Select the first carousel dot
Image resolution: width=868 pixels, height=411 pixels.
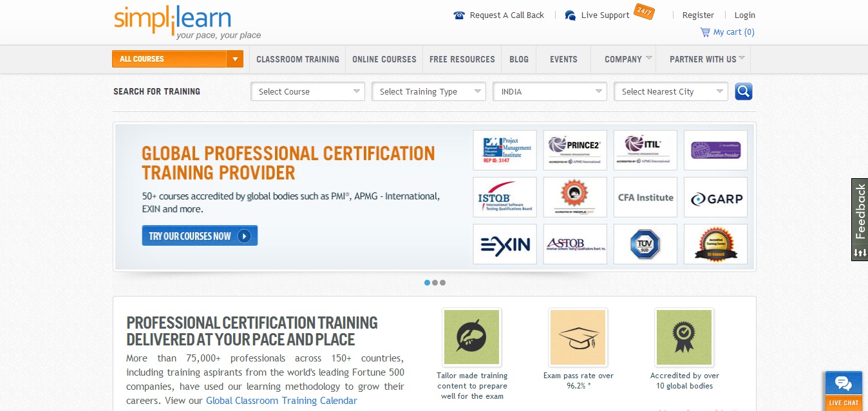coord(428,282)
